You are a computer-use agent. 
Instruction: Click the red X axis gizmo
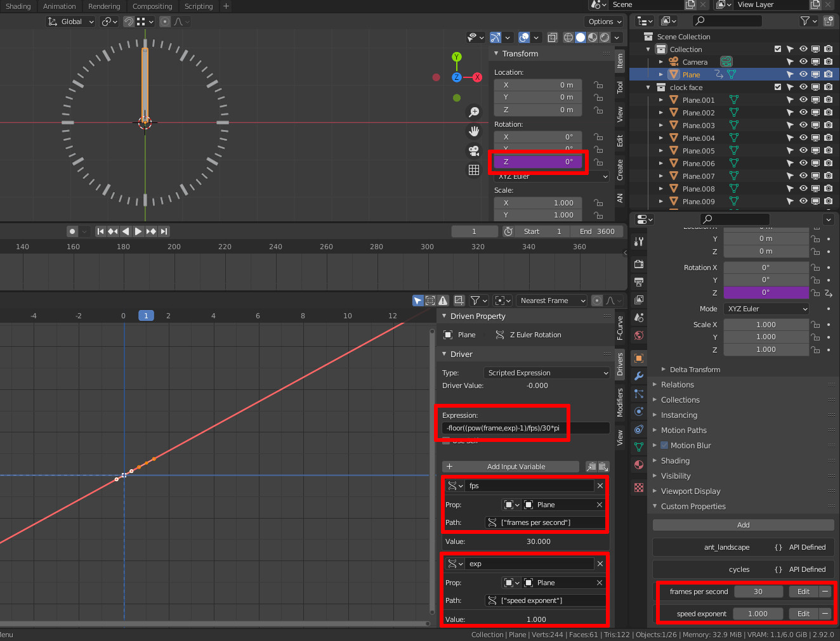click(x=477, y=77)
